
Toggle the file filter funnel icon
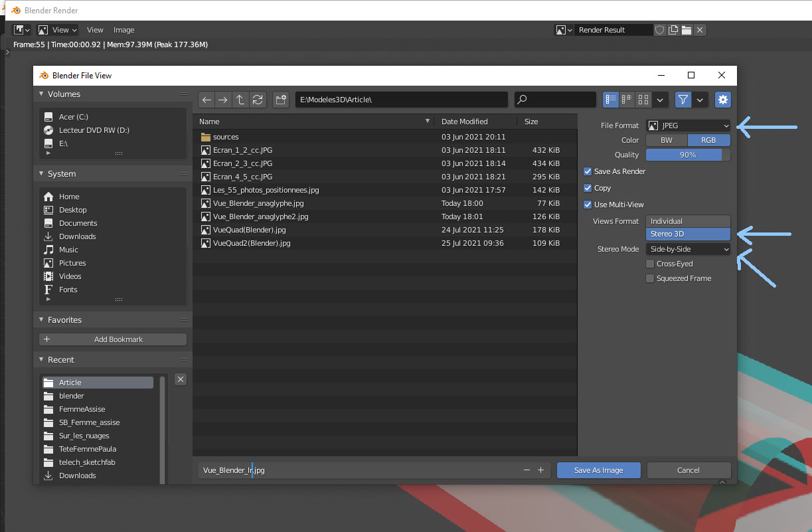pos(683,100)
